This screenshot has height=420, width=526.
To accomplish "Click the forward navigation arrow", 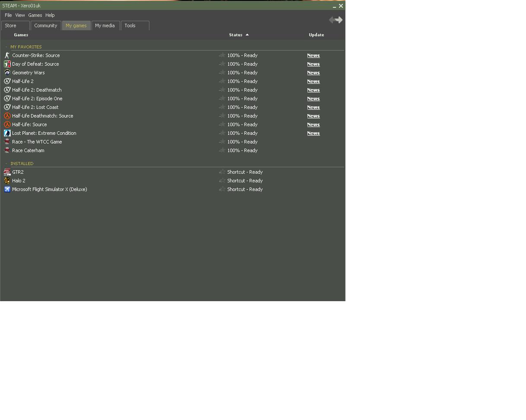I will tap(339, 20).
